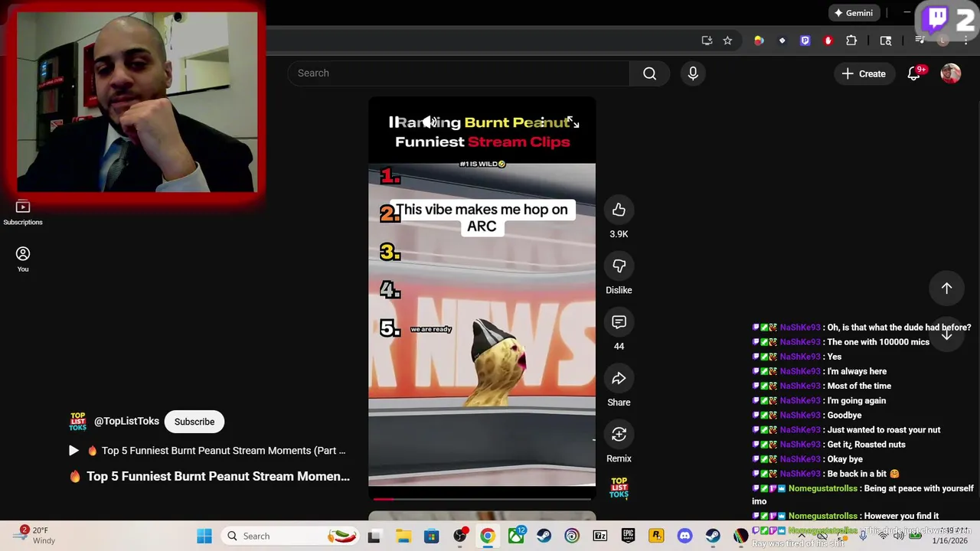Open TopListToks sound avatar below Remix
Screen dimensions: 980x551
pos(619,487)
